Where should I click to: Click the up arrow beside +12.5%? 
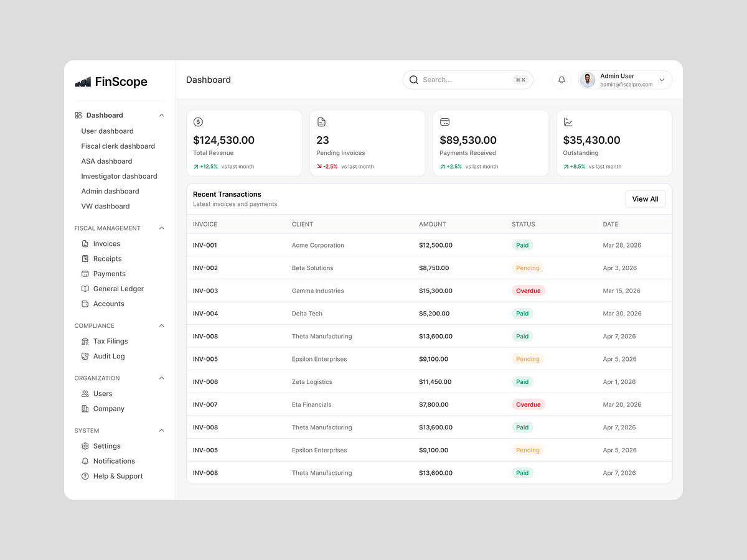(196, 167)
